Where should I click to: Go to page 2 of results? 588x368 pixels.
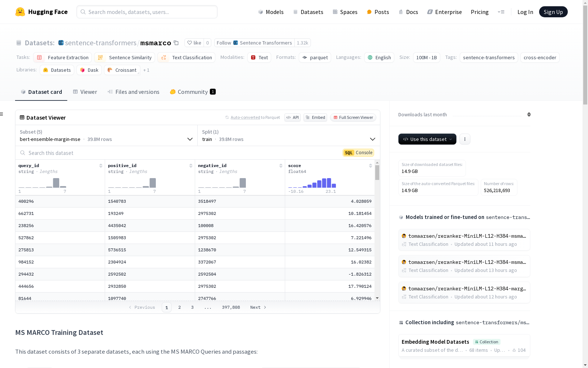(179, 307)
